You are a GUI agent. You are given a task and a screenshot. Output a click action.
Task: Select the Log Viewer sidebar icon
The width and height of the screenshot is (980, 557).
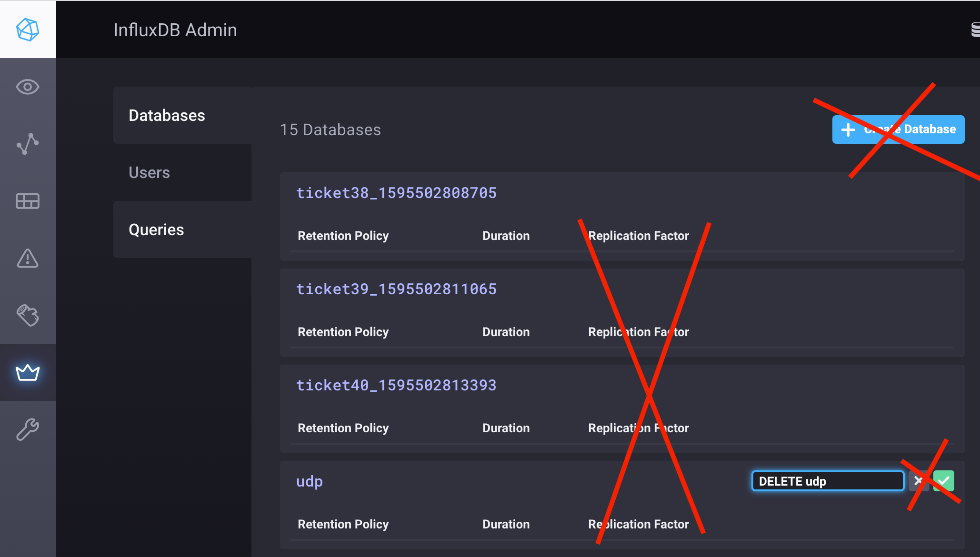(28, 315)
